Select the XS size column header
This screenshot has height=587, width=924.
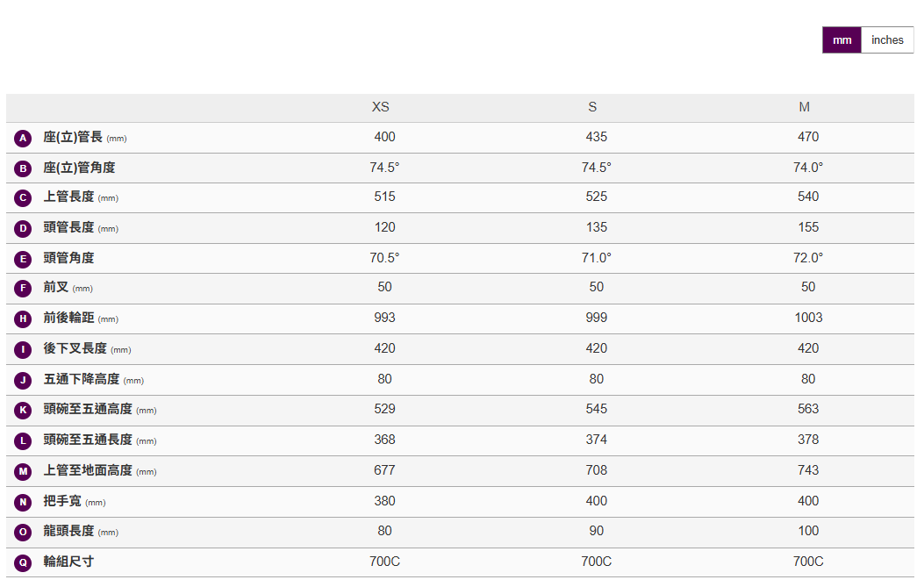pos(381,107)
